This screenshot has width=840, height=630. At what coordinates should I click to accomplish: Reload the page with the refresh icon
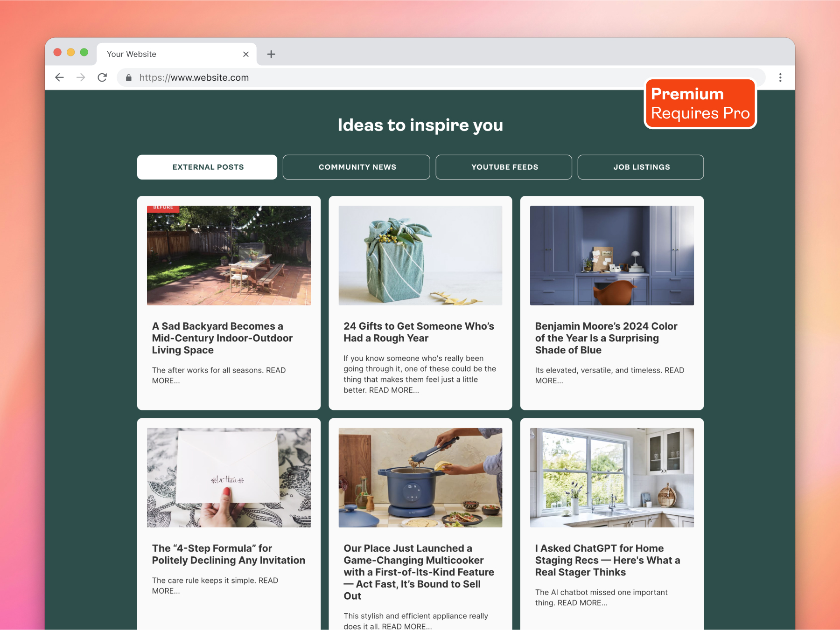coord(102,77)
